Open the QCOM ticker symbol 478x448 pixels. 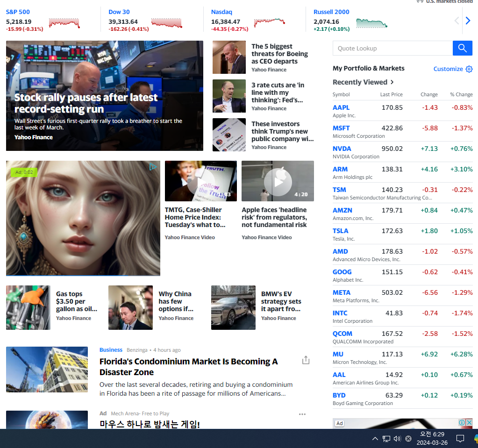[x=342, y=334]
